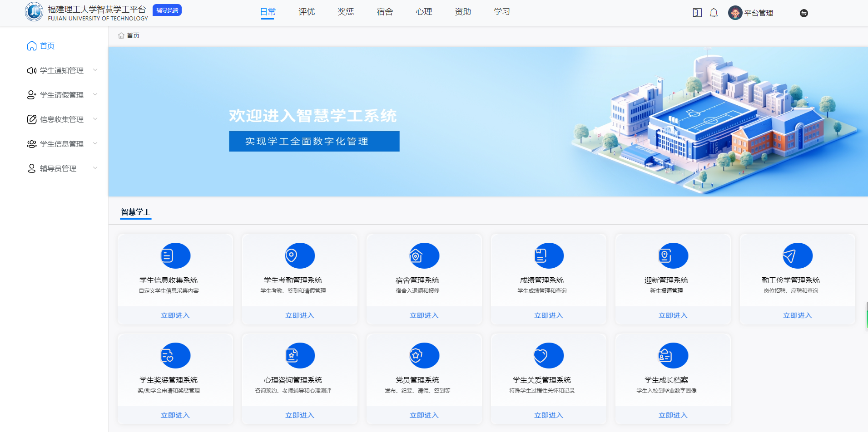Click the paper plane icon on 勤工俭学管理系统 card
Screen dimensions: 868x432
(797, 255)
